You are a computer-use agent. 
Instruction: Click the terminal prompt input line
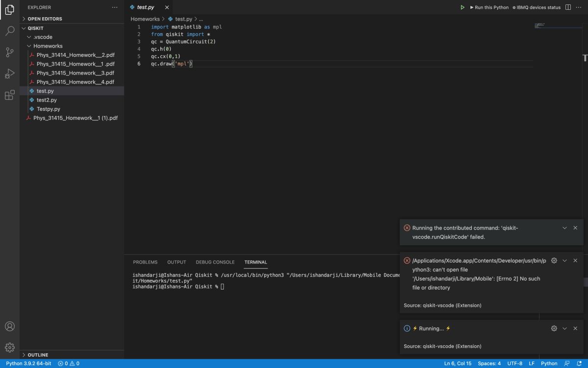point(178,286)
